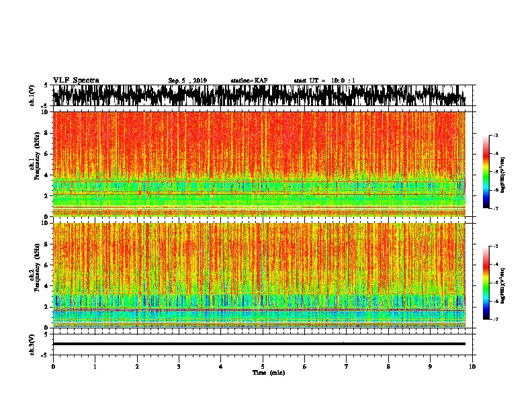Click the '4' kHz tick on ch.1 frequency axis
Image resolution: width=532 pixels, height=411 pixels.
pyautogui.click(x=46, y=175)
